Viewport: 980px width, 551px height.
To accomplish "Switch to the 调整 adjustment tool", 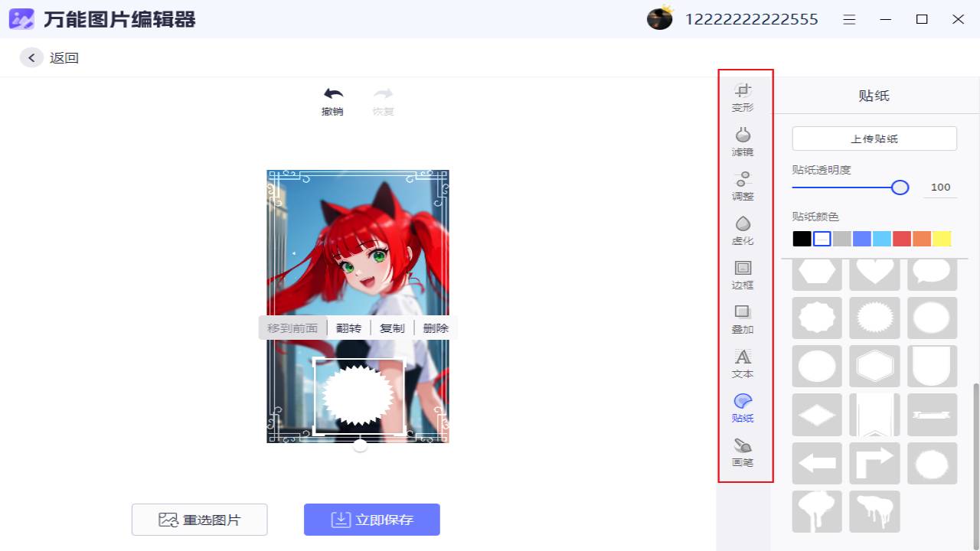I will coord(742,186).
